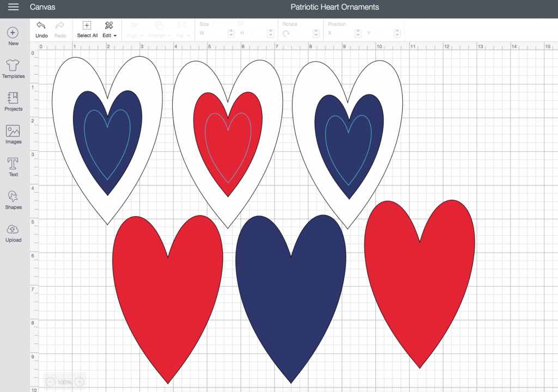This screenshot has width=558, height=392.
Task: Click the 100% zoom level label
Action: (x=64, y=382)
